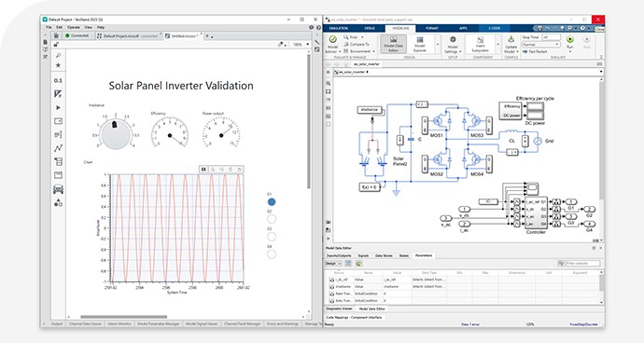Expand the Component gallery dropdown arrow
The image size is (644, 343).
tap(498, 44)
